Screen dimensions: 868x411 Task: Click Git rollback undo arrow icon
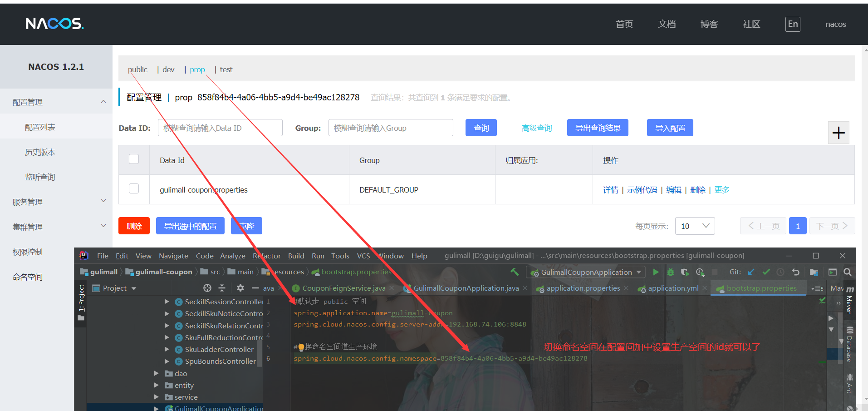tap(795, 272)
